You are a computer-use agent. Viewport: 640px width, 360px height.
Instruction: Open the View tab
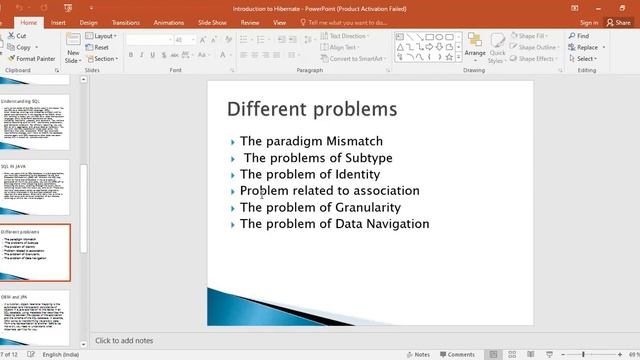[x=280, y=23]
